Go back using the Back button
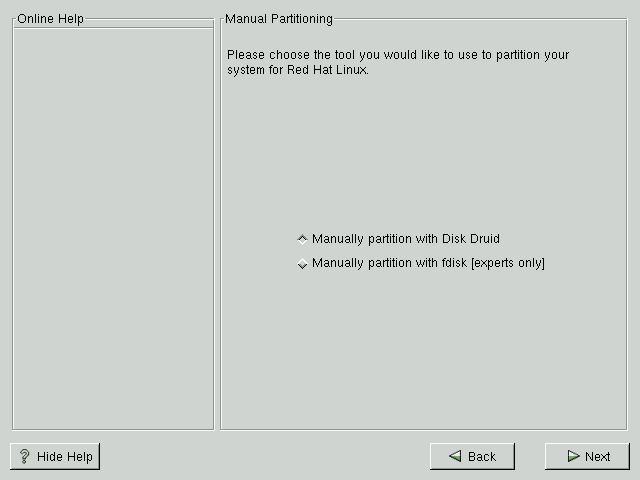This screenshot has height=480, width=640. (472, 456)
